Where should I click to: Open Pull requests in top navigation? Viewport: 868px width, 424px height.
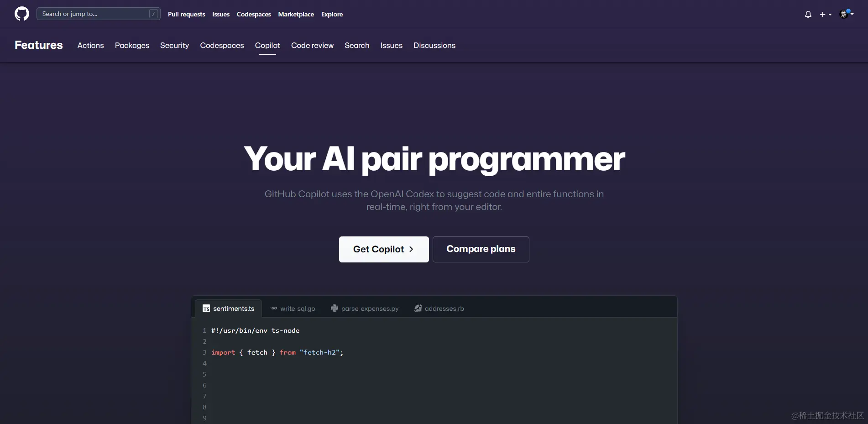(x=186, y=14)
